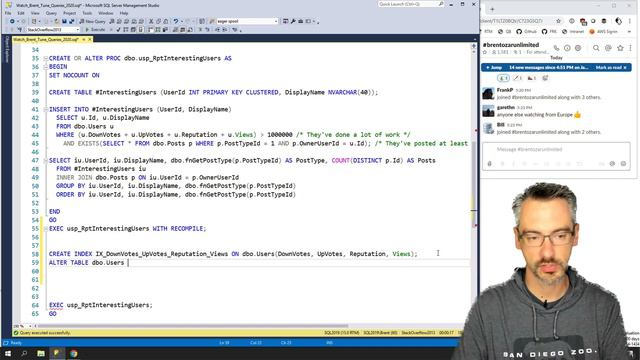Click the Parse query checkmark icon
This screenshot has height=360, width=640.
118,30
